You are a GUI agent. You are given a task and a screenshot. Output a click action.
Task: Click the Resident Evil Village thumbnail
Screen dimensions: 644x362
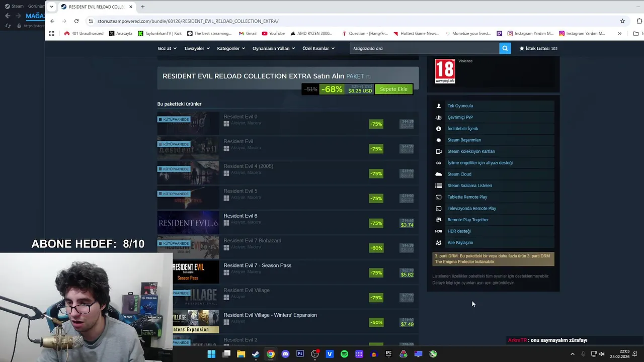196,297
